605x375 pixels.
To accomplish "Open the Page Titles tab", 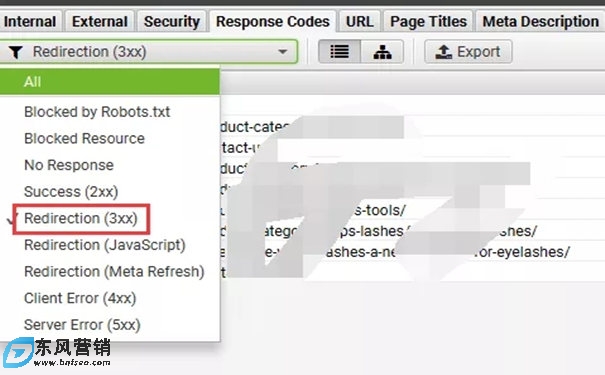I will tap(428, 22).
